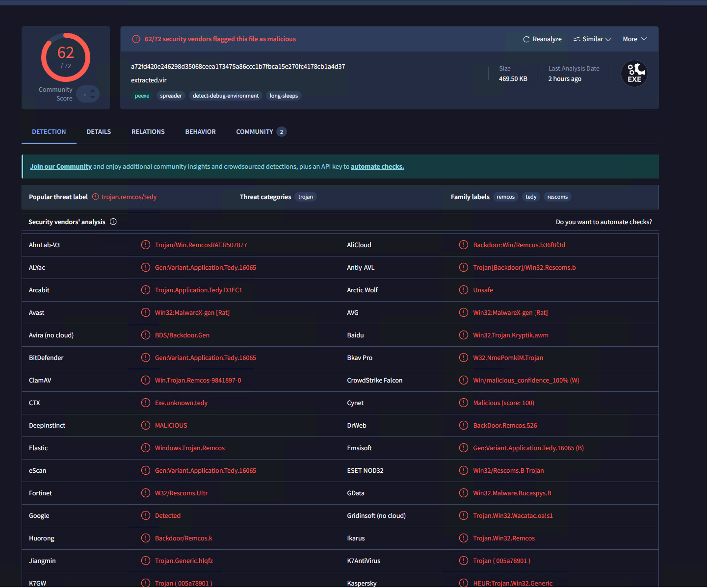Click the alert icon before trojan.remcos/tedy label

coord(96,197)
